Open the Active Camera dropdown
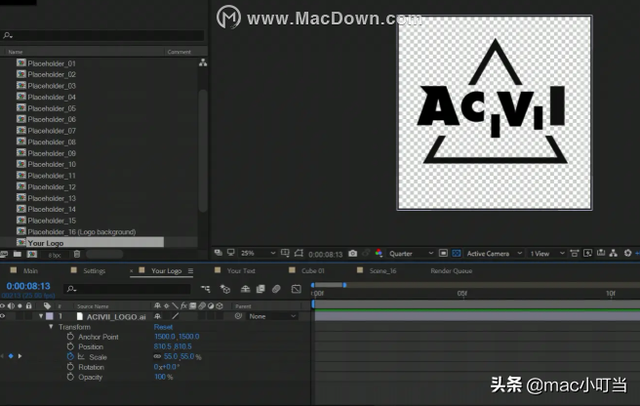 click(494, 253)
